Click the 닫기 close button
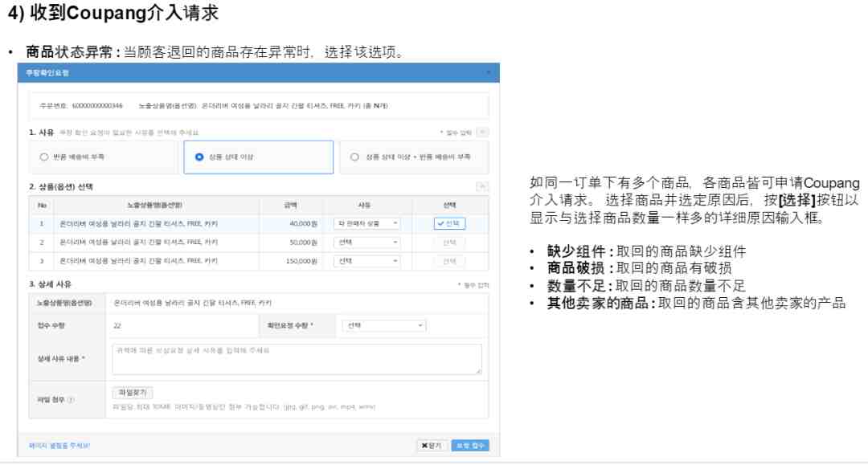This screenshot has width=868, height=465. pos(432,445)
